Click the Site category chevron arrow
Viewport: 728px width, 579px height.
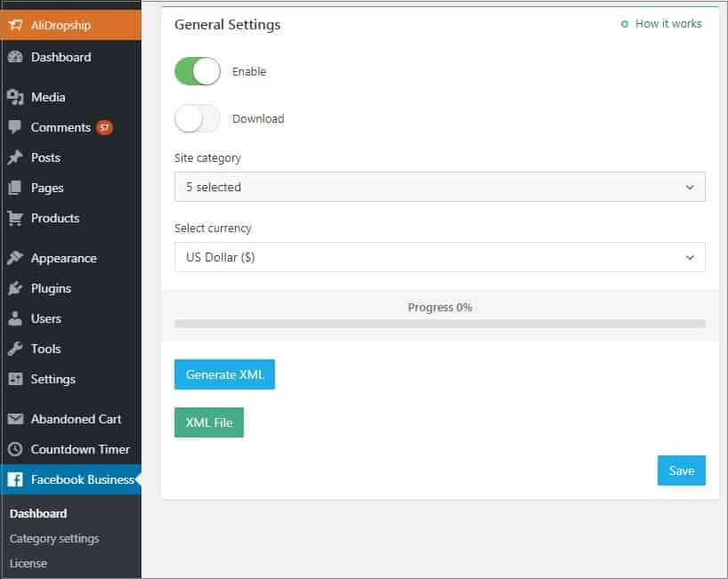(690, 187)
